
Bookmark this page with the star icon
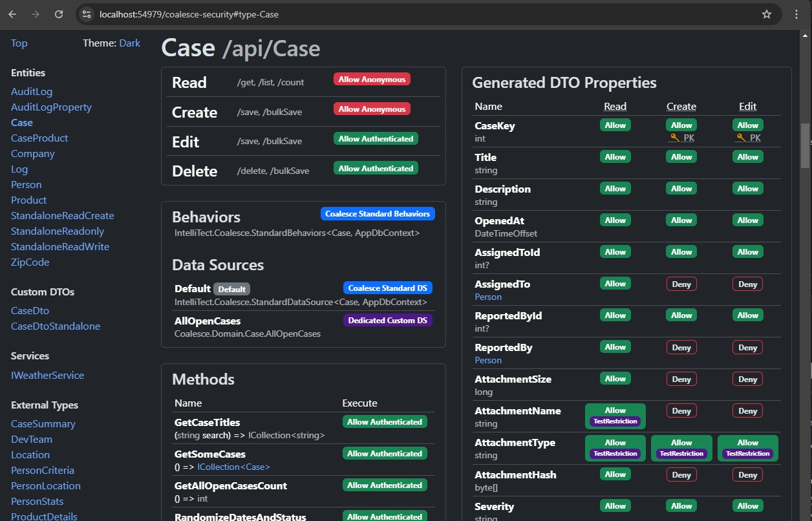[767, 14]
